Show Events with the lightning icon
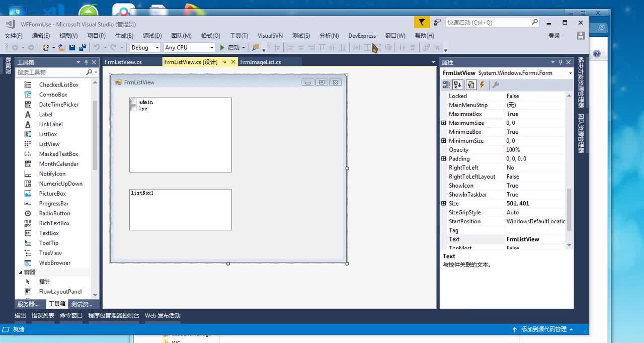The image size is (644, 343). 482,85
